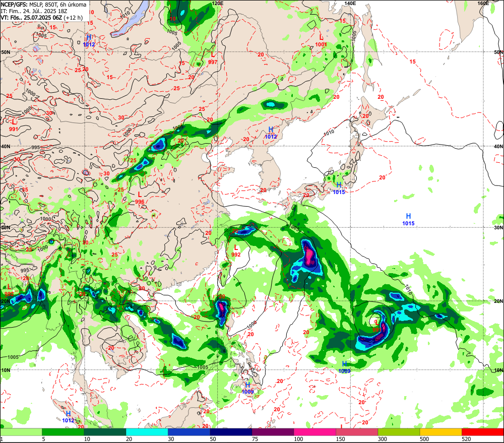Click the L 992 low near Taiwan
Screen dimensions: 504x443
click(x=236, y=251)
